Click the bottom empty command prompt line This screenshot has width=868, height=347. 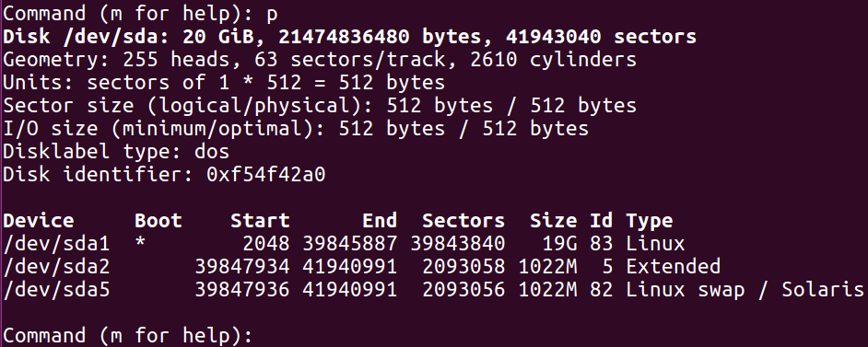click(x=128, y=336)
